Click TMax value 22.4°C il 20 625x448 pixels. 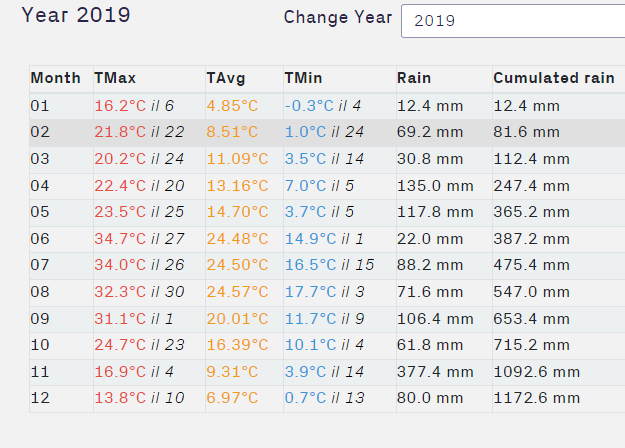click(x=140, y=186)
